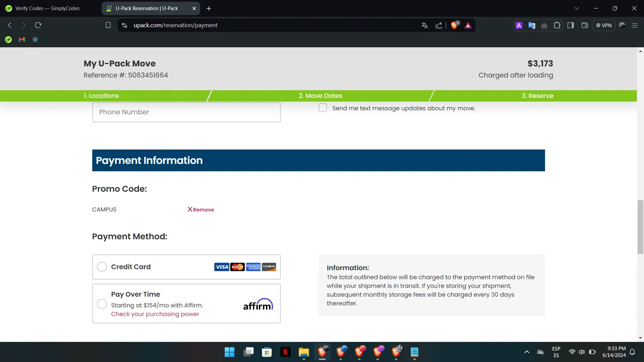This screenshot has width=644, height=362.
Task: Open the notifications bell icon
Action: [632, 352]
